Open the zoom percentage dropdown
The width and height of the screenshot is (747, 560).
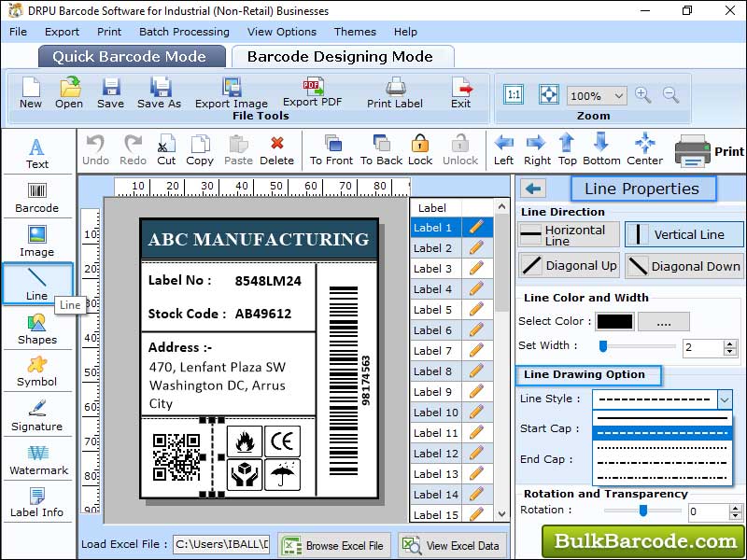click(x=617, y=95)
